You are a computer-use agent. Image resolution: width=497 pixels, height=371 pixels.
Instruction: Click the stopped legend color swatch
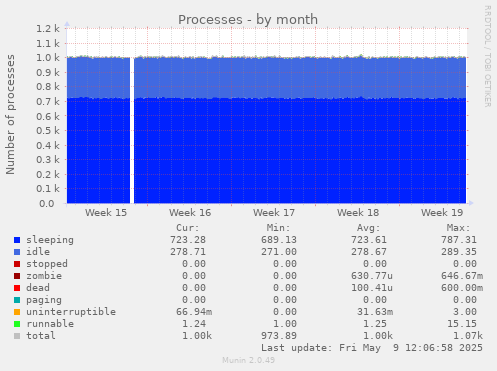tap(17, 264)
